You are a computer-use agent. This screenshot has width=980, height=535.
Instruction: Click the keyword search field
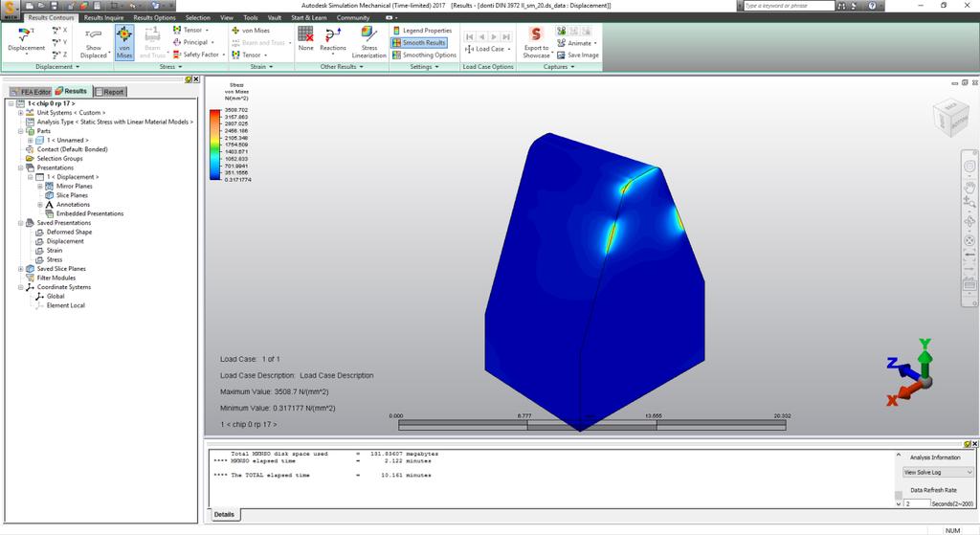[x=789, y=6]
